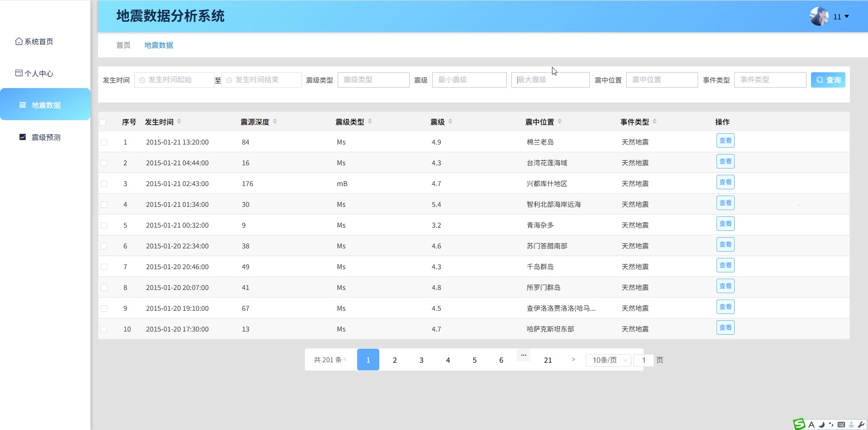Click the 震中位置 filter input field
Viewport: 868px width, 430px height.
click(661, 80)
